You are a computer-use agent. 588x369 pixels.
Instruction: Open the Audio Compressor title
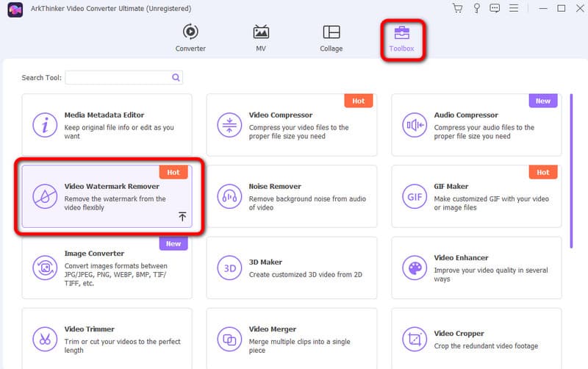pos(466,115)
